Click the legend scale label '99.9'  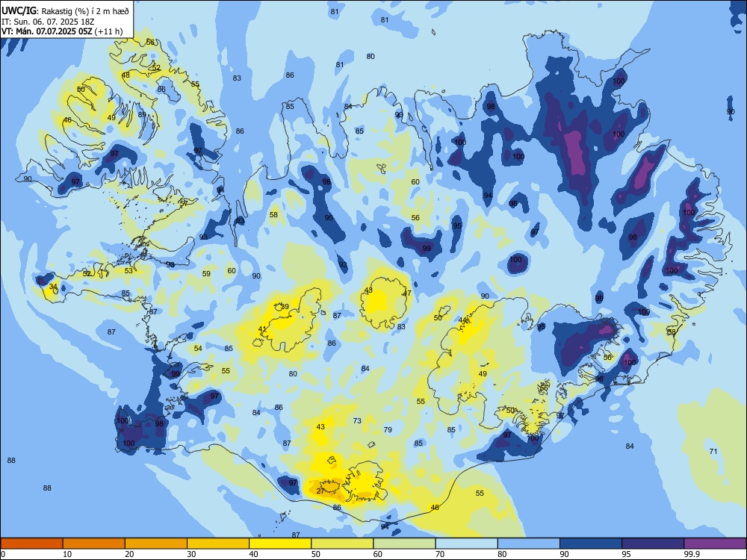click(x=692, y=554)
